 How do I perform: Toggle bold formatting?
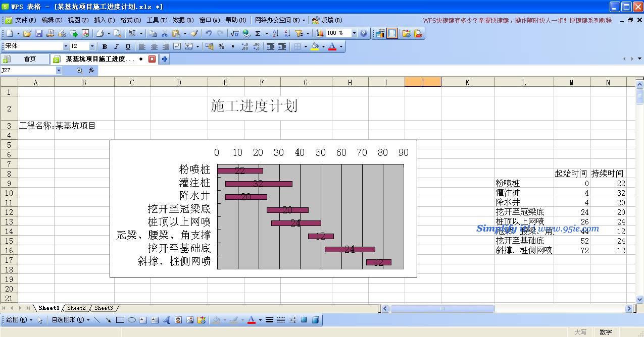pos(105,46)
